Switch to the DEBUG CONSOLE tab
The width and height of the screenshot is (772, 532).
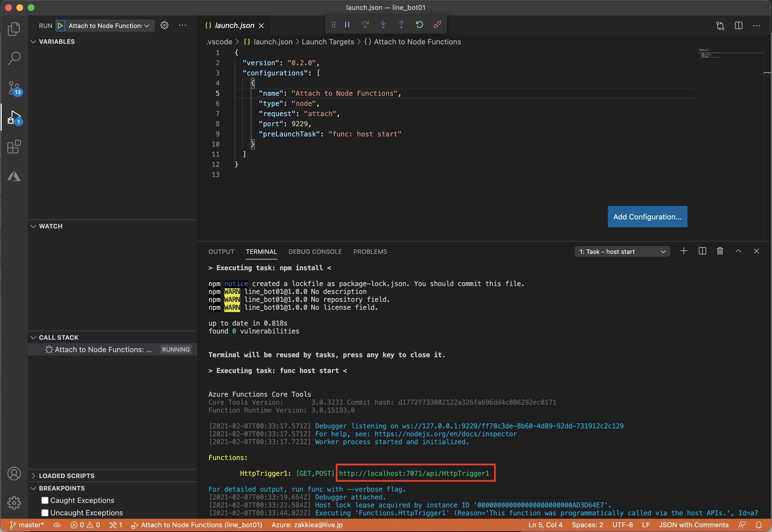[315, 252]
